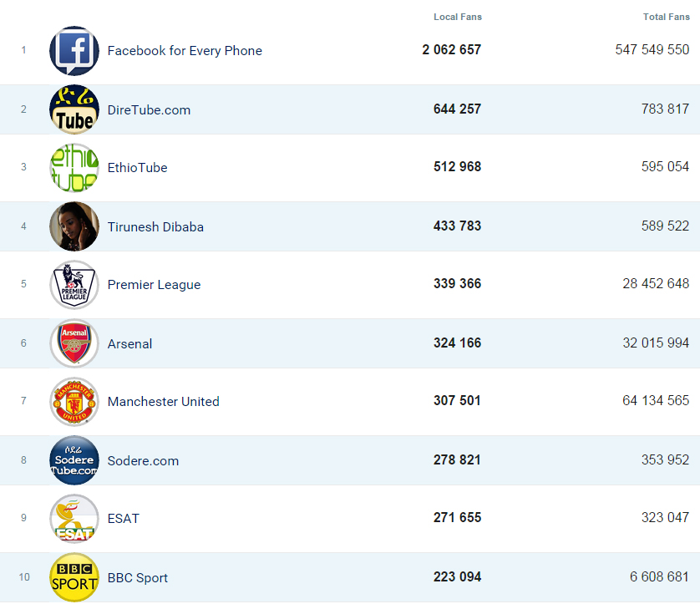Sort by the Total Fans column header
Screen dimensions: 700x604
(667, 17)
